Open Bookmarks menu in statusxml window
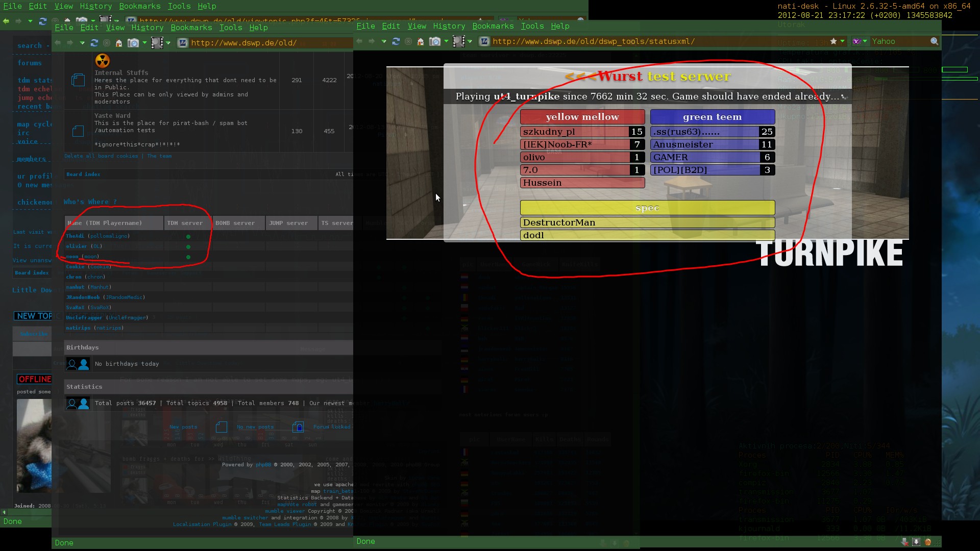Image resolution: width=980 pixels, height=551 pixels. [x=493, y=26]
